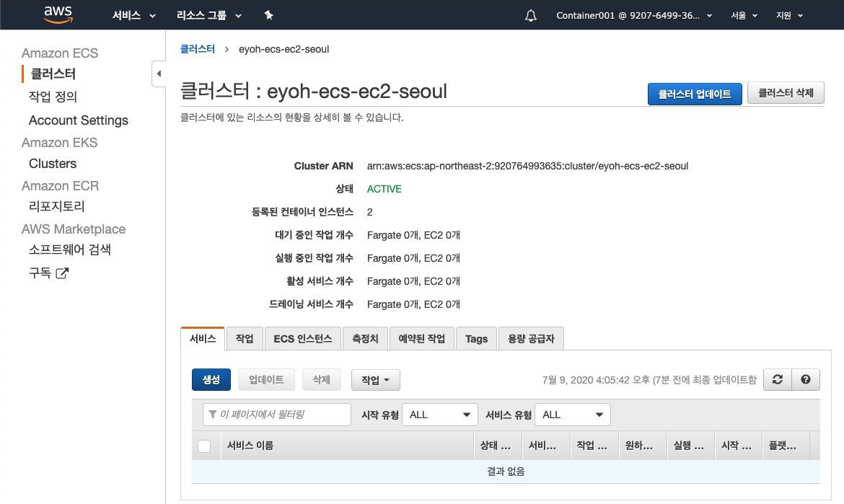Click the 클러스터 삭제 button

[786, 93]
